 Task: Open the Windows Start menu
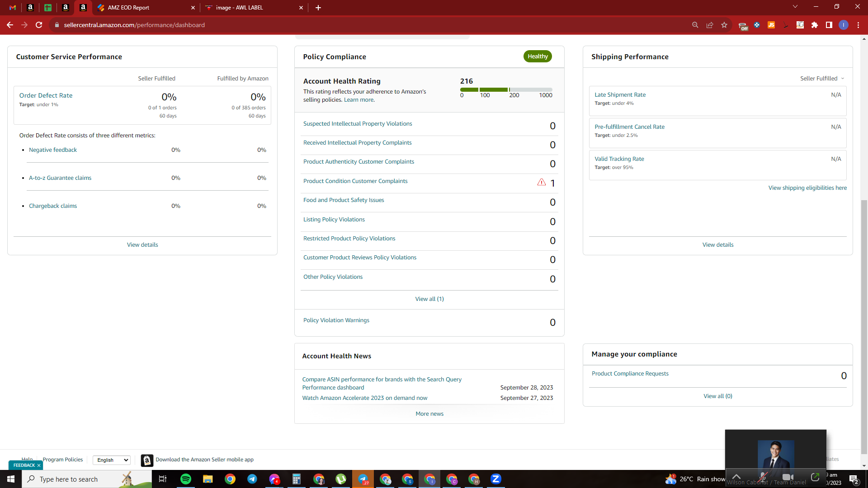(x=11, y=479)
